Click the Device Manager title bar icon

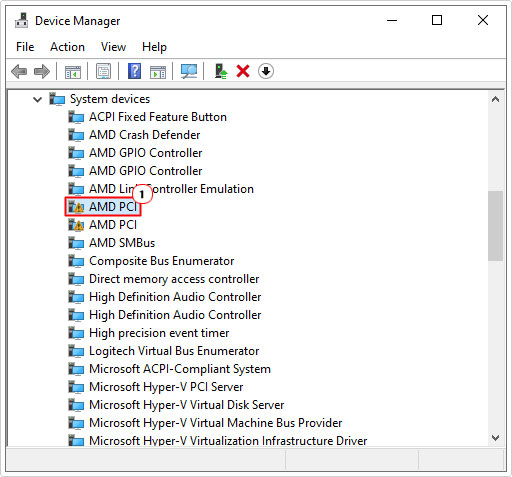(x=22, y=21)
